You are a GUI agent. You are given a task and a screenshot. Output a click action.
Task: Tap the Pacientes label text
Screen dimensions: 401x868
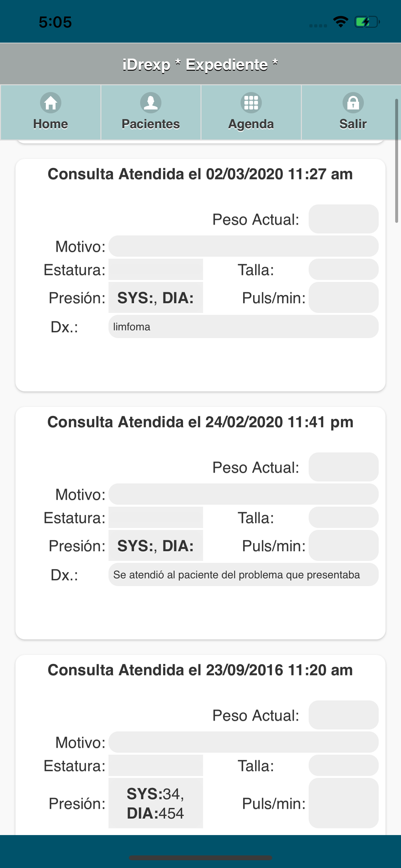pyautogui.click(x=151, y=124)
